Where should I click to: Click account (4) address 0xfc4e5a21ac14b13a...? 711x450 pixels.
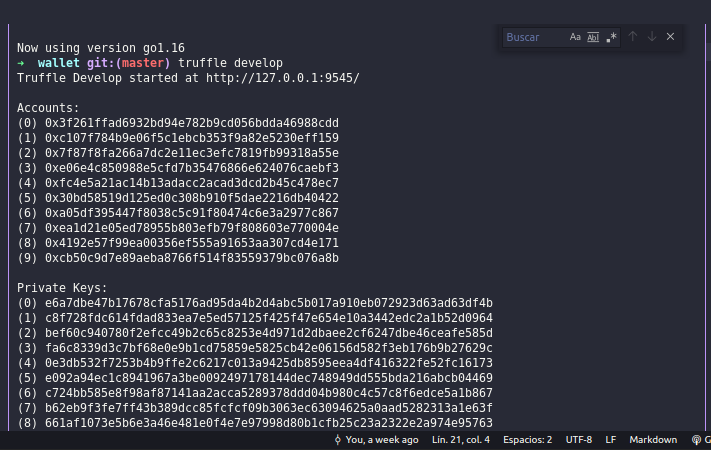192,183
